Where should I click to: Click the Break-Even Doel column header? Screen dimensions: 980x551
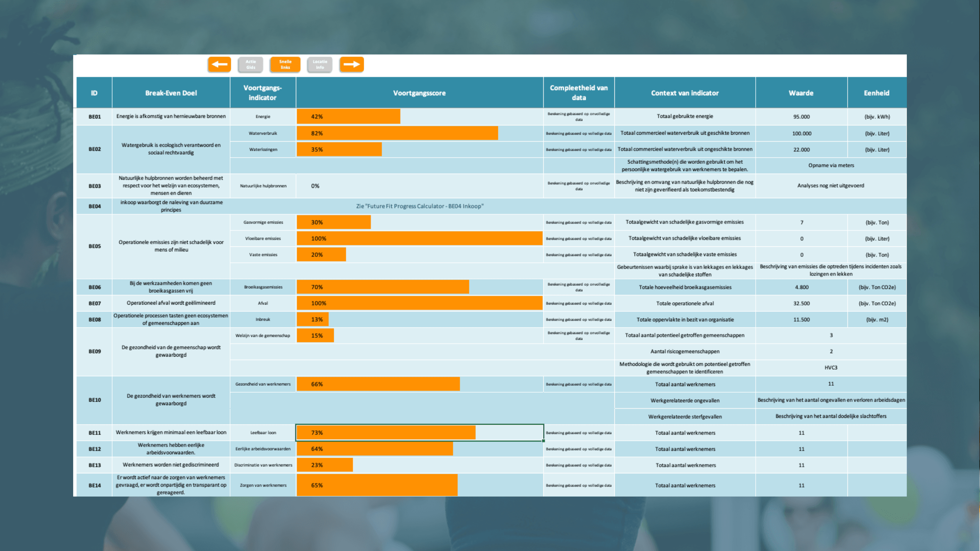(171, 93)
